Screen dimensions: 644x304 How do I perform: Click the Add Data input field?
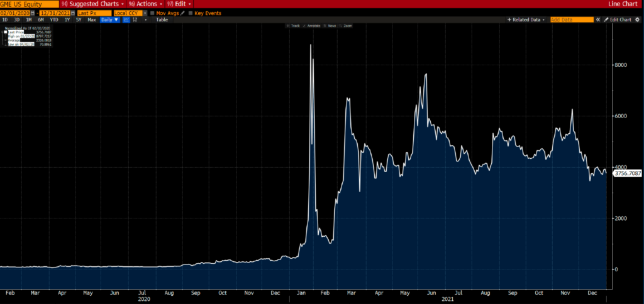click(571, 19)
